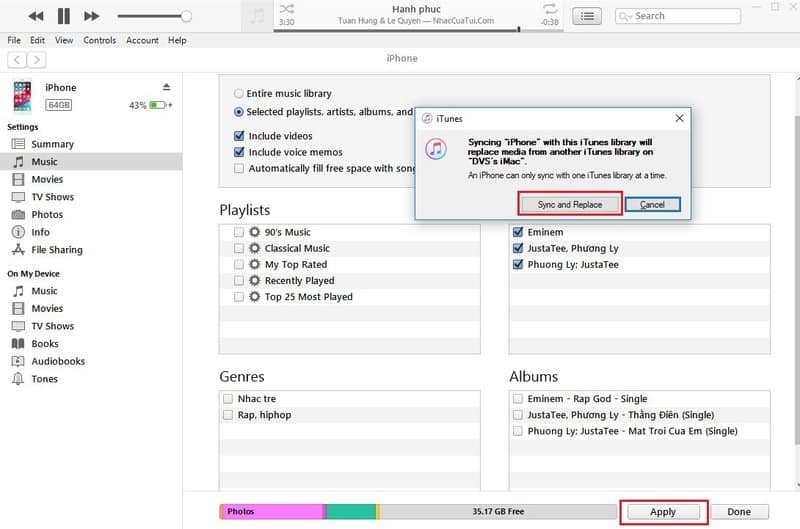Go back to the previous track
The image size is (800, 529).
(35, 16)
